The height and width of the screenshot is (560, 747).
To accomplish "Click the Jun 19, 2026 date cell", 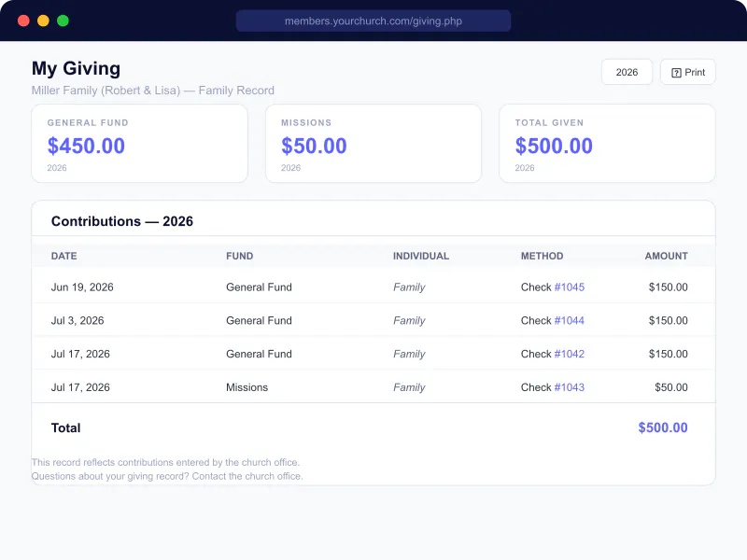I will tap(82, 287).
